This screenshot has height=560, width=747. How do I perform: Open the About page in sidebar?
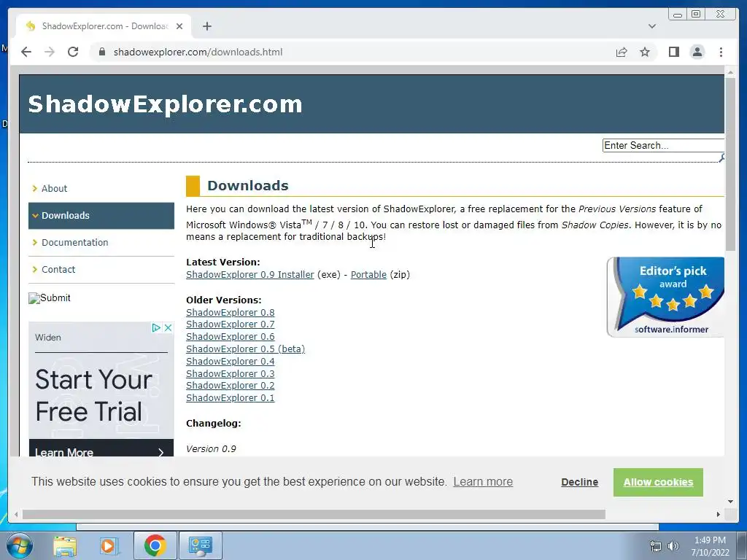pyautogui.click(x=54, y=189)
